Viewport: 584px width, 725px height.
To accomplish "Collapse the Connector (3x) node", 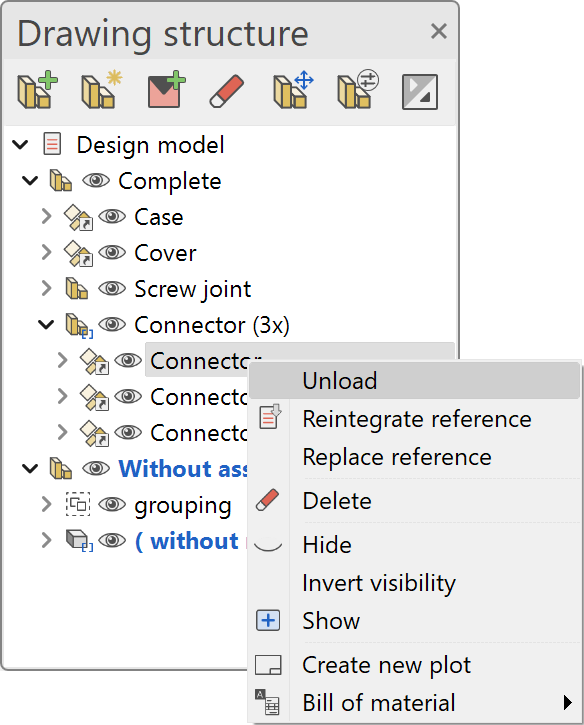I will coord(46,325).
